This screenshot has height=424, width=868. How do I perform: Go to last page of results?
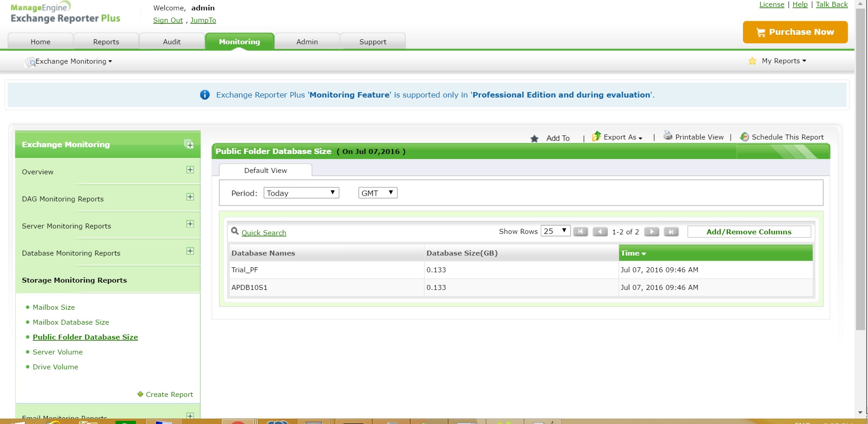[x=671, y=232]
